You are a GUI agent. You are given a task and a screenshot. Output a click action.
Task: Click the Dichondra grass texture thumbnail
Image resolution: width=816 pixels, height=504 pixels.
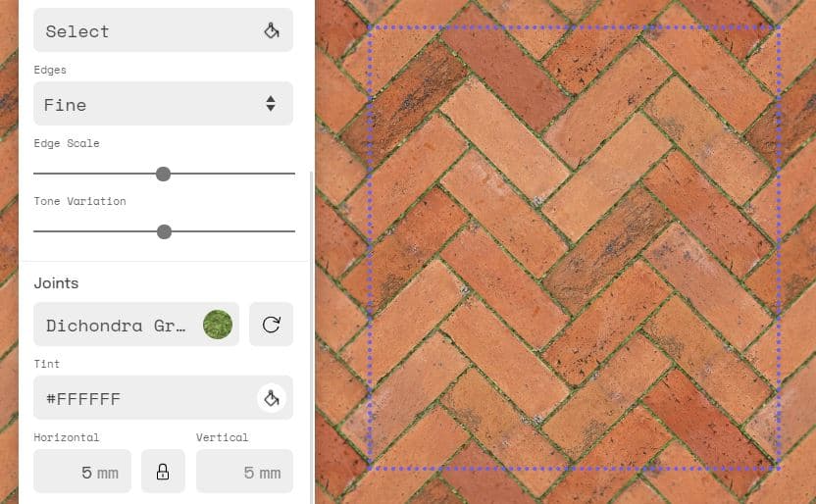click(218, 325)
